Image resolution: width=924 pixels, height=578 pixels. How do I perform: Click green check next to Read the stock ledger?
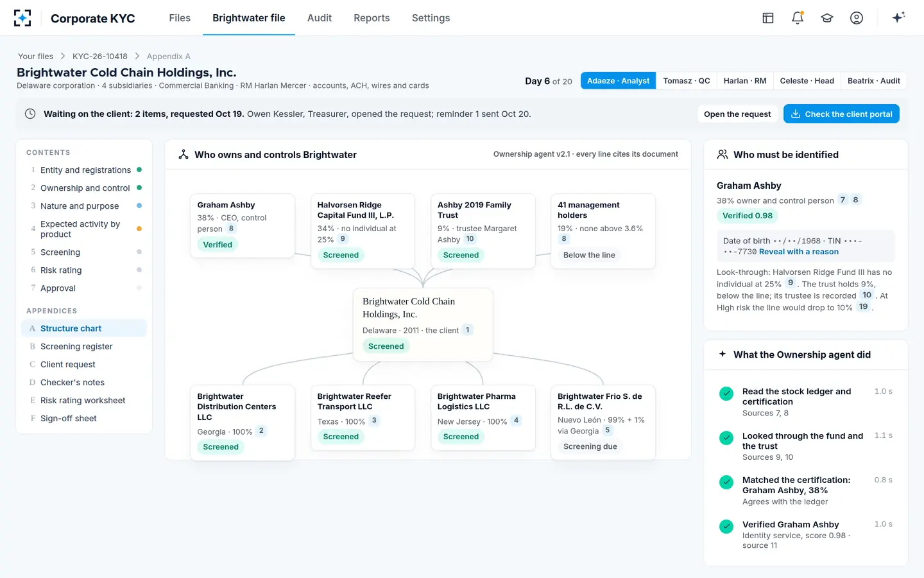click(x=726, y=394)
